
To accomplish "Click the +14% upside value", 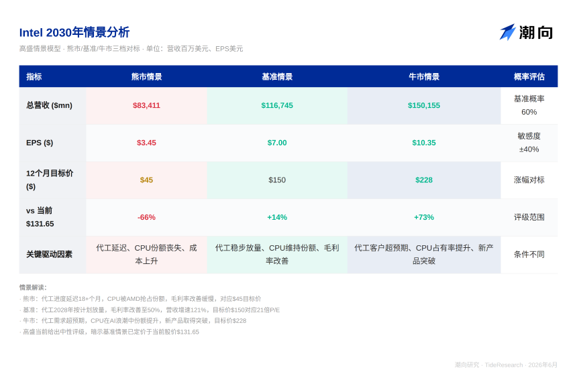I will pos(277,217).
